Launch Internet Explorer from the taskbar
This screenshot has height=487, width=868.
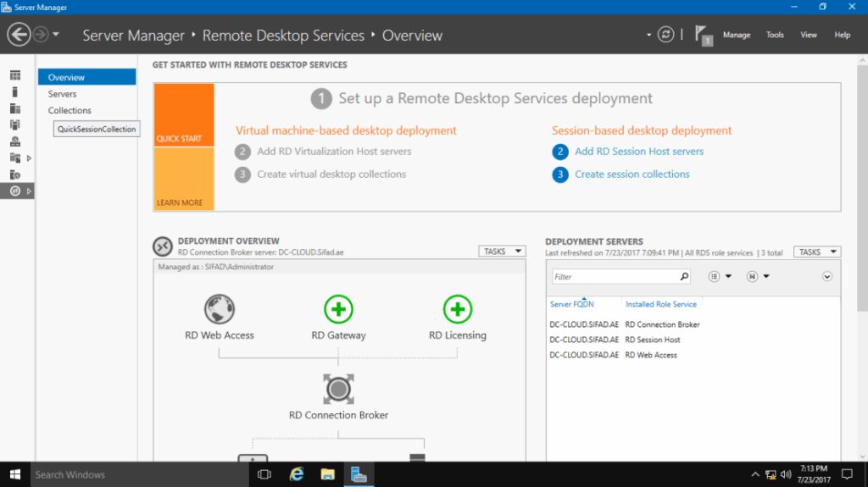pyautogui.click(x=297, y=473)
